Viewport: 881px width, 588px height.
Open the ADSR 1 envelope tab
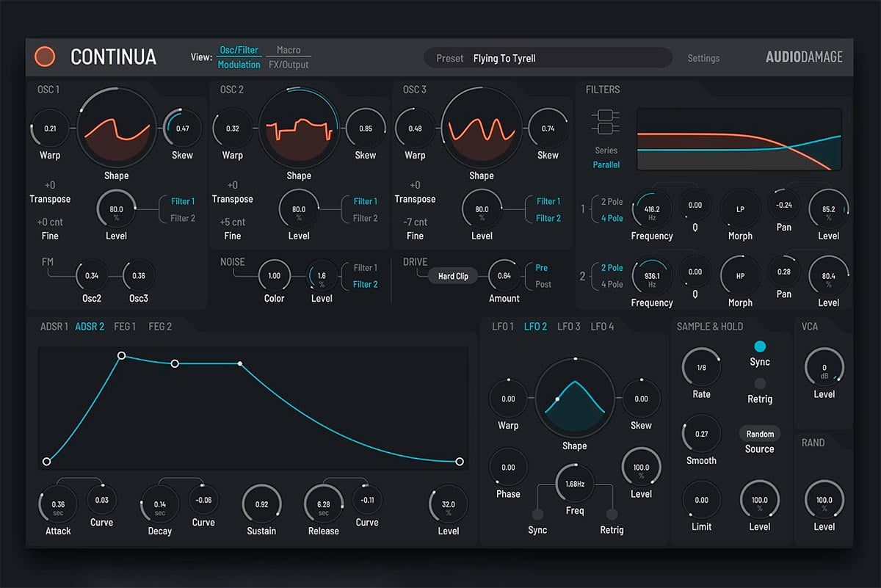click(x=54, y=327)
